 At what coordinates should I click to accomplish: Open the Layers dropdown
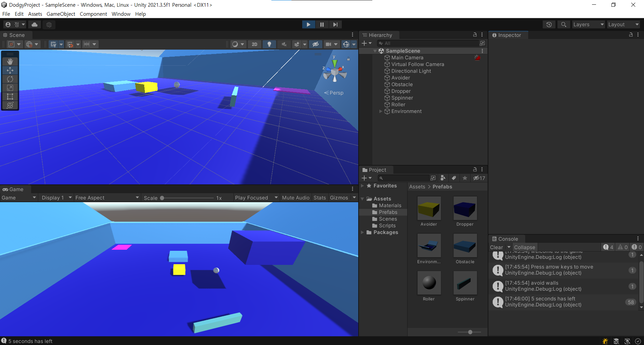pyautogui.click(x=588, y=24)
